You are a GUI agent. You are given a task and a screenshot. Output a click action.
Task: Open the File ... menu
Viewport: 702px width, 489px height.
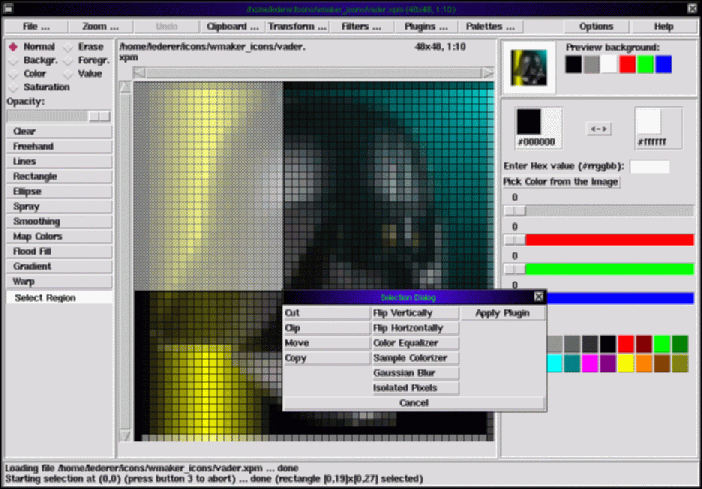point(36,27)
